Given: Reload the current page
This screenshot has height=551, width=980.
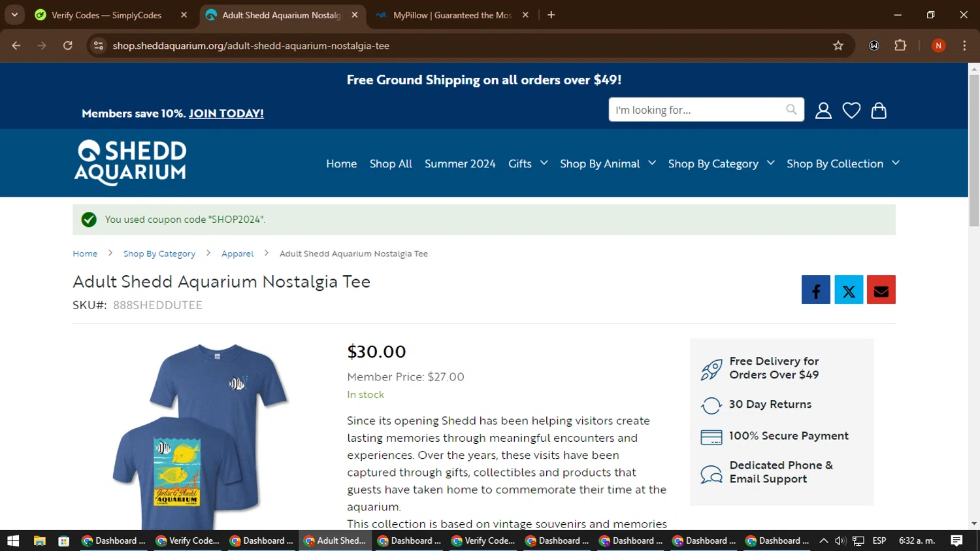Looking at the screenshot, I should (x=68, y=46).
